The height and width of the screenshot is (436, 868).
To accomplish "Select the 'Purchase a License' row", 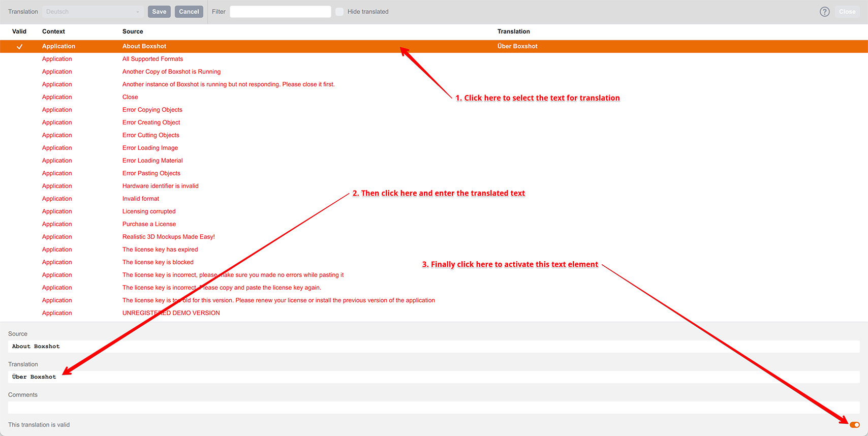I will (x=149, y=224).
